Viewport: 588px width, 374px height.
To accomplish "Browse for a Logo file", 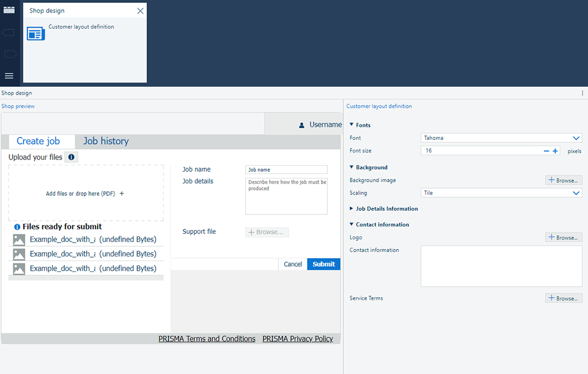I will (x=564, y=237).
